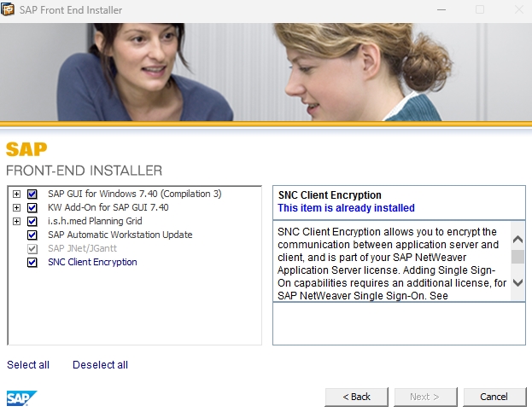The width and height of the screenshot is (532, 412).
Task: Go to previous step with Back button
Action: pyautogui.click(x=356, y=397)
